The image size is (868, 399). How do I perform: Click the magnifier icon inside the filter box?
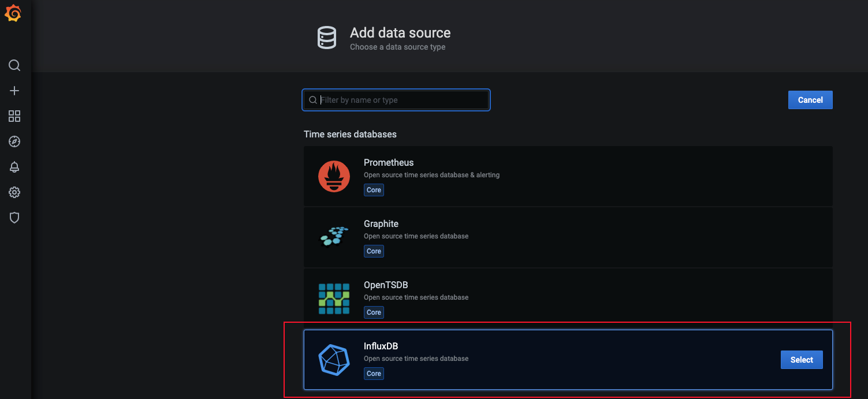tap(313, 100)
